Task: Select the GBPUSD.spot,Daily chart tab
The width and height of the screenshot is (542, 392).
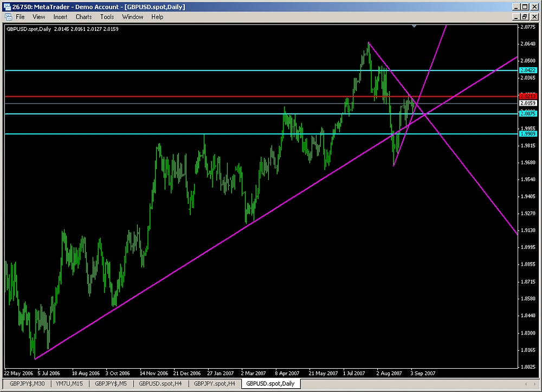Action: (270, 383)
